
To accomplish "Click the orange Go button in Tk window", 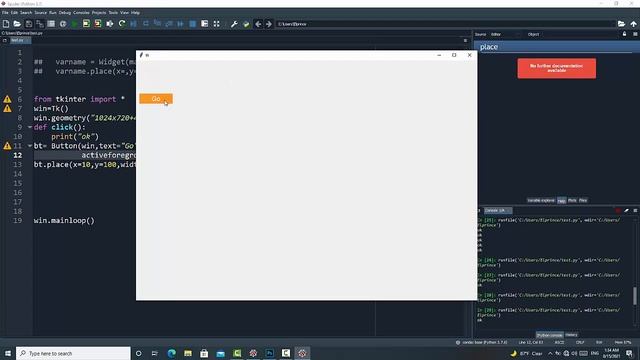I will pyautogui.click(x=156, y=99).
